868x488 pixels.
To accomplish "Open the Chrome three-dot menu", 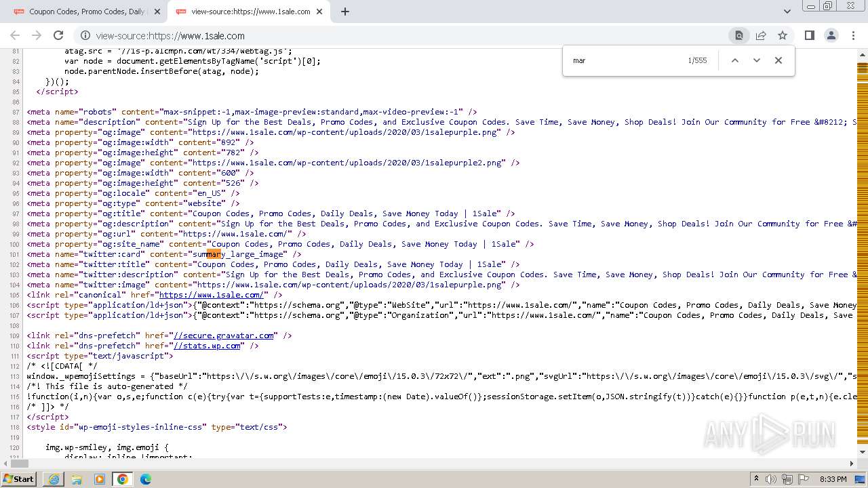I will pyautogui.click(x=852, y=35).
